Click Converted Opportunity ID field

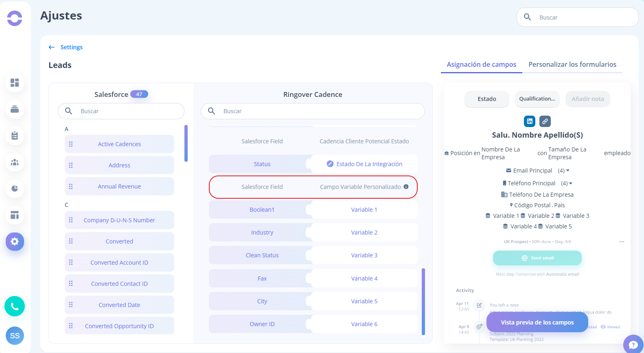[x=119, y=326]
